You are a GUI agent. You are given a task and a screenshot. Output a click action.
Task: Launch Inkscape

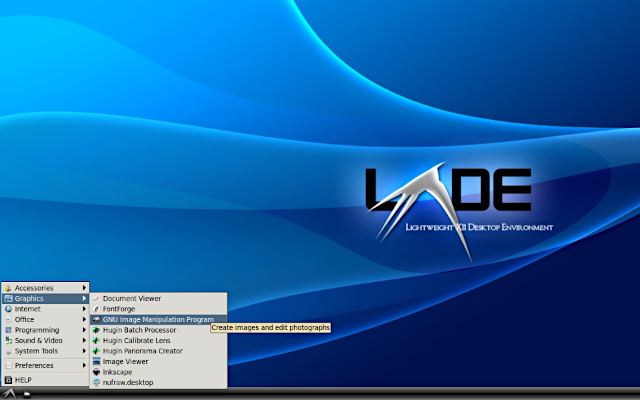158,372
